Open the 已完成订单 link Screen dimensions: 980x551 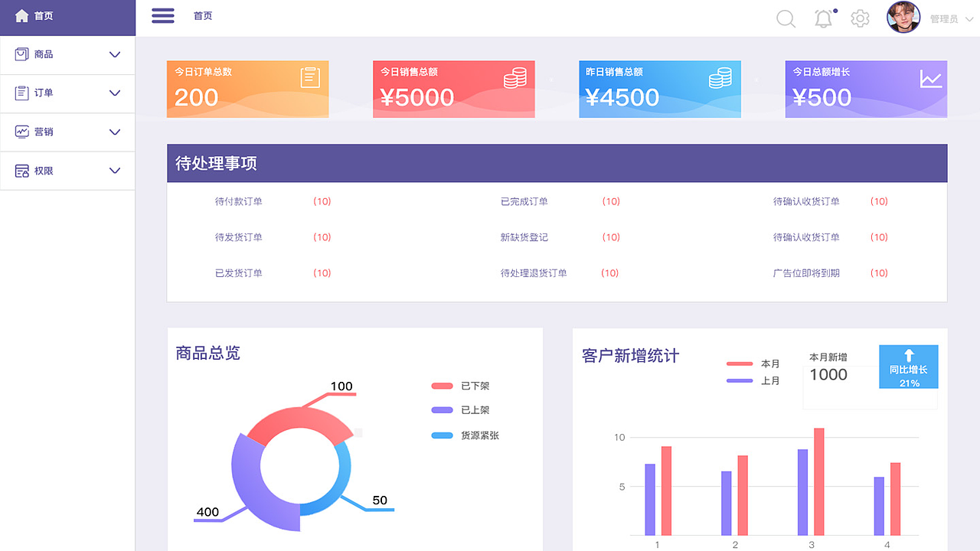tap(524, 201)
